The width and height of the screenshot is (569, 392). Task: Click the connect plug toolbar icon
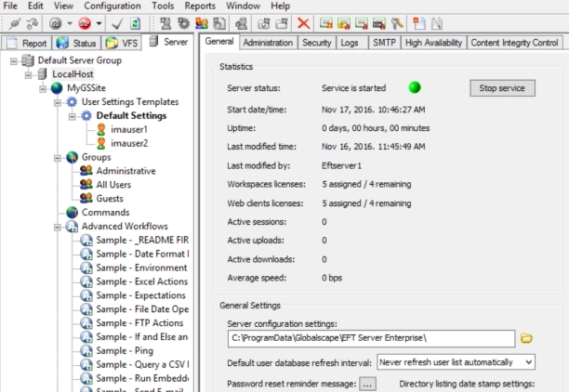14,23
